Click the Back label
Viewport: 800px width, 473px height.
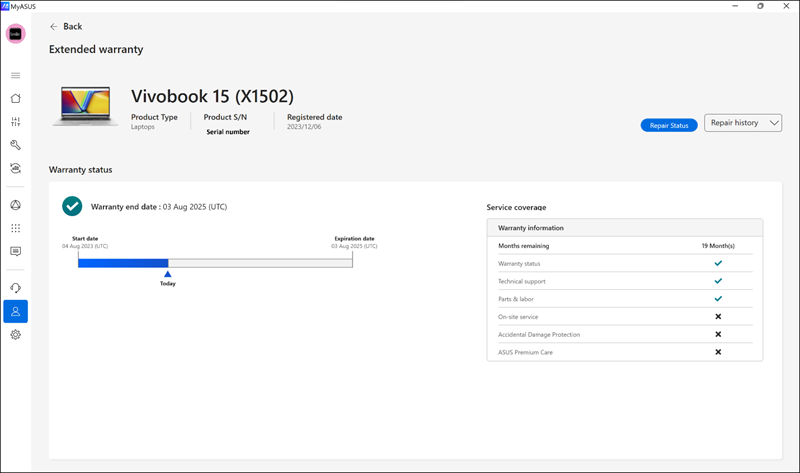tap(72, 27)
